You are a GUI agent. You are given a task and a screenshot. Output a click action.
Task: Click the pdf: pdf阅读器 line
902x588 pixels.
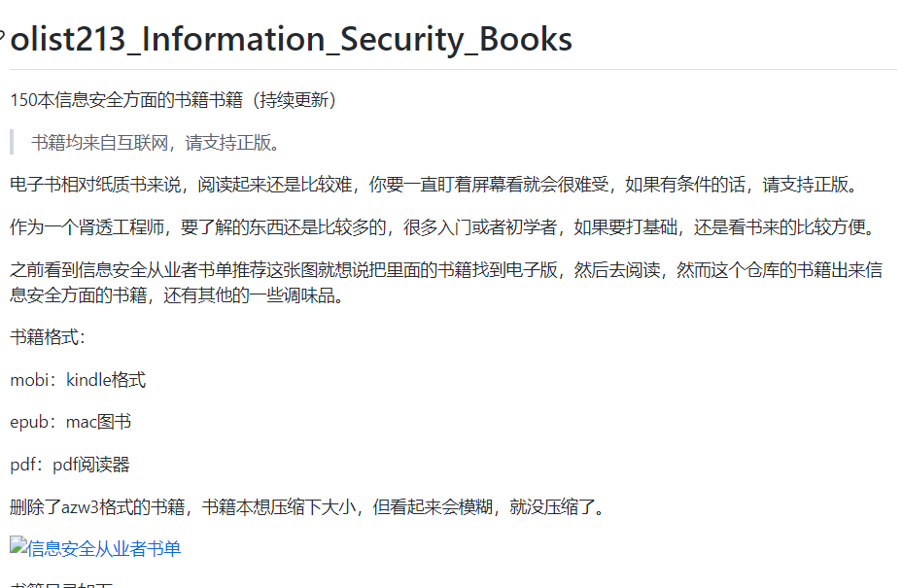pos(70,465)
